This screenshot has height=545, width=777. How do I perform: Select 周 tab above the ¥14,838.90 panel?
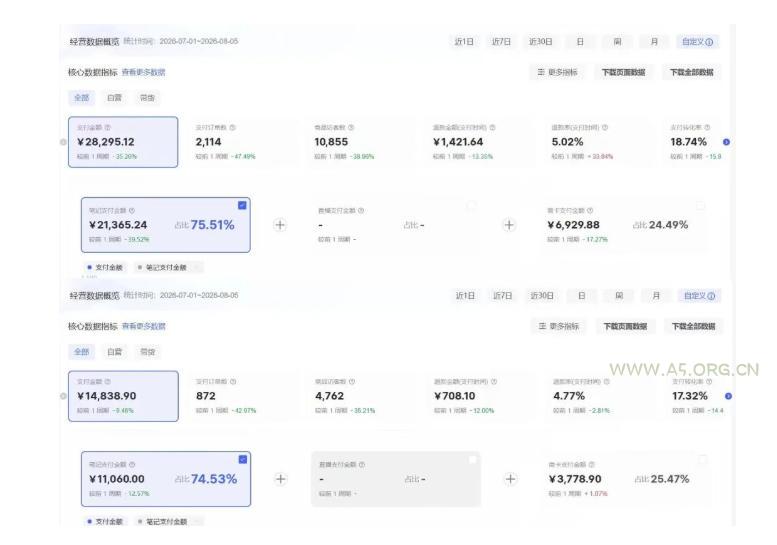tap(619, 296)
